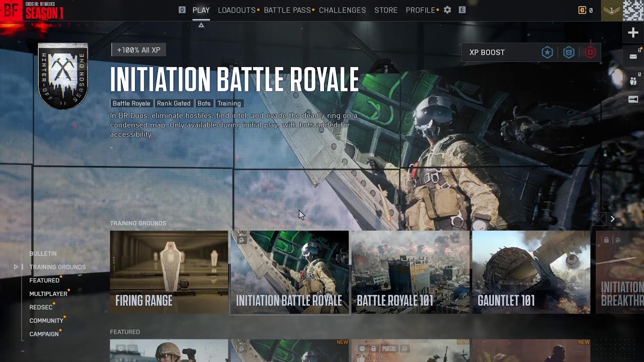Click the Winter-Off Season One emblem
The width and height of the screenshot is (644, 362).
point(63,75)
